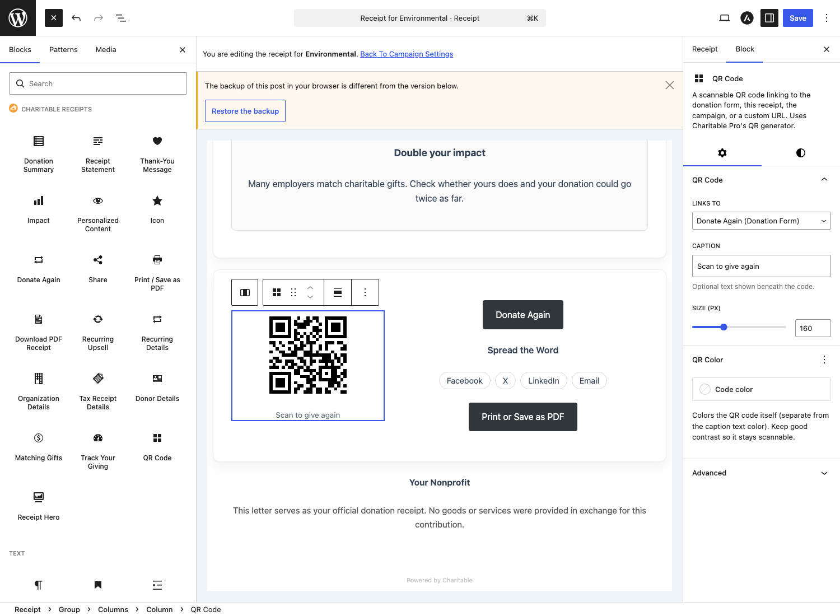Viewport: 840px width, 616px height.
Task: Open the Links To dropdown
Action: [762, 221]
